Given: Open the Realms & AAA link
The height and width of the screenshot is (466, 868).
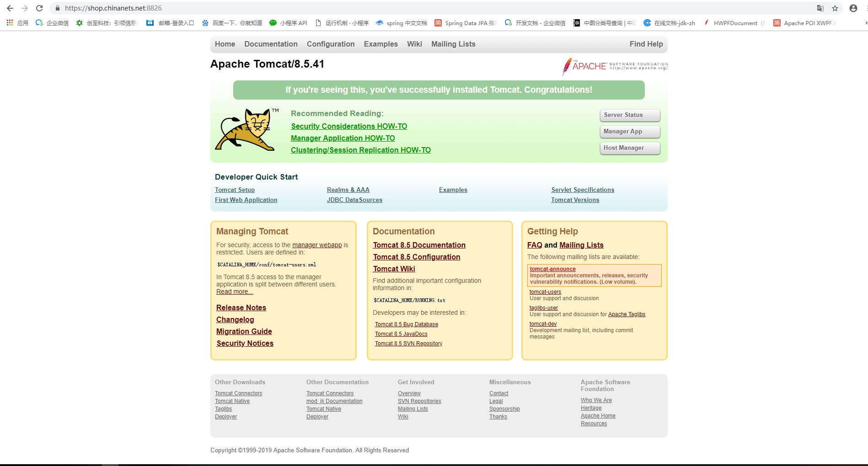Looking at the screenshot, I should [348, 190].
